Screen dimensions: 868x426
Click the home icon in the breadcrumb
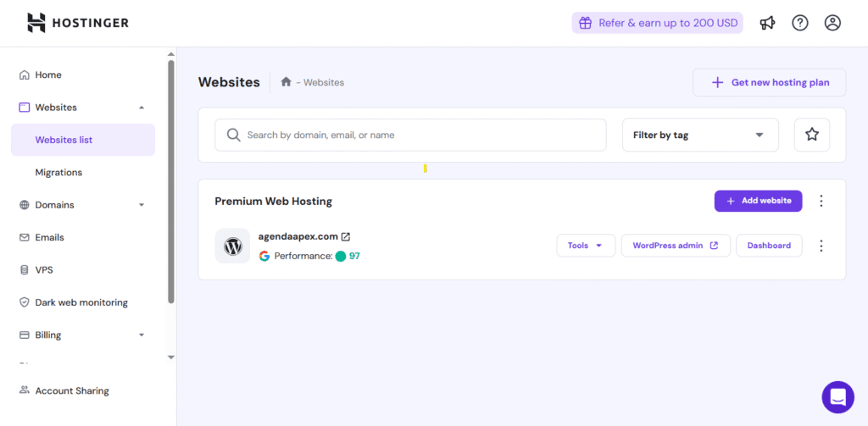(x=286, y=82)
